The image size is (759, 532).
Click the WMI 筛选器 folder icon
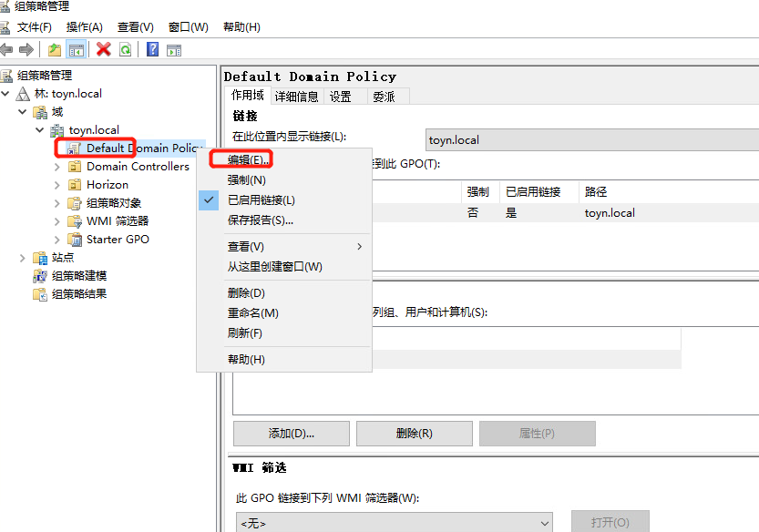coord(75,221)
